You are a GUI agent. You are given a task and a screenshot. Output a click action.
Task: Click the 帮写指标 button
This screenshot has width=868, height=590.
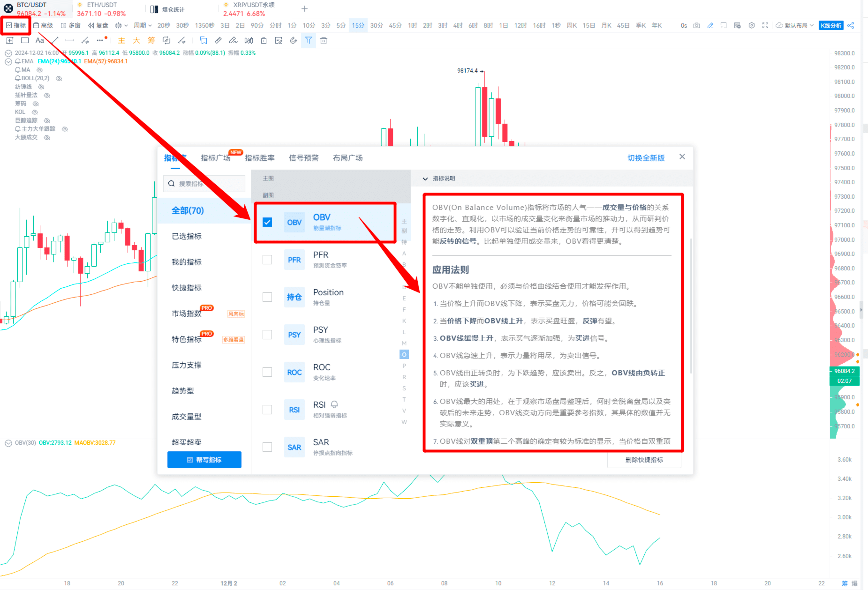(204, 459)
